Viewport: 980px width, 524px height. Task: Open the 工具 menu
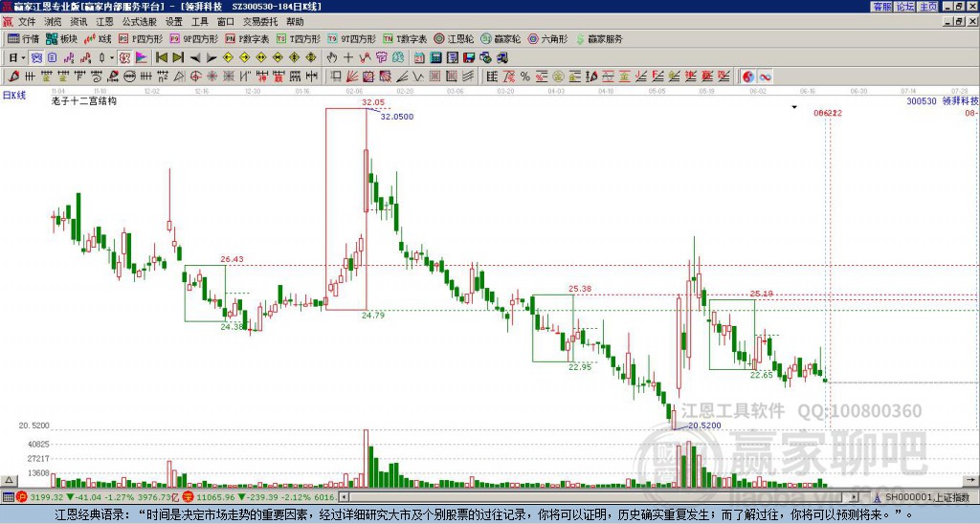(x=200, y=22)
